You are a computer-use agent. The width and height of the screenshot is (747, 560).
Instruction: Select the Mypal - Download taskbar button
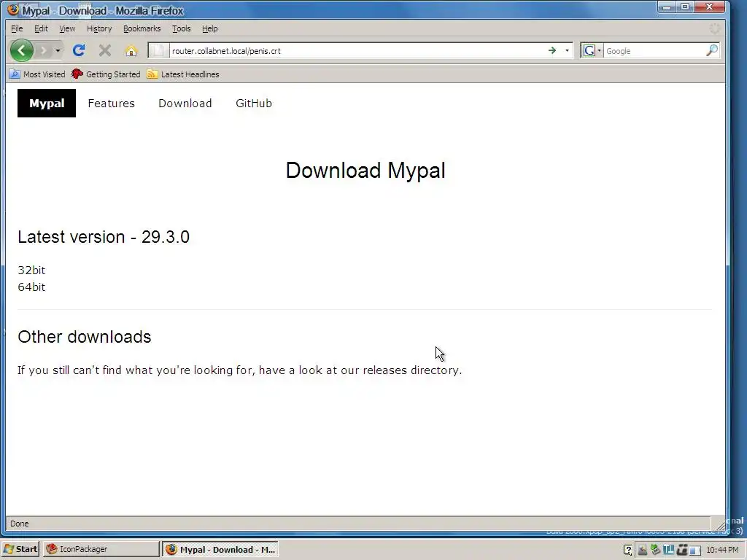point(220,550)
